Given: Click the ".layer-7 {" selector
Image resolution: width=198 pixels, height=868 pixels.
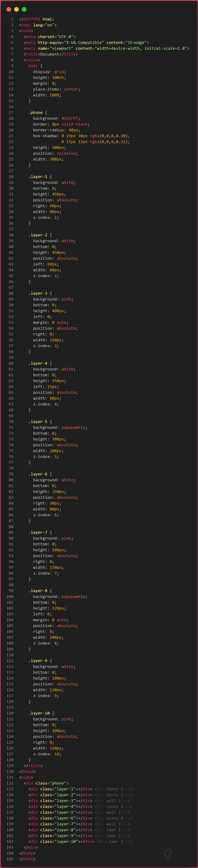Looking at the screenshot, I should pos(40,532).
